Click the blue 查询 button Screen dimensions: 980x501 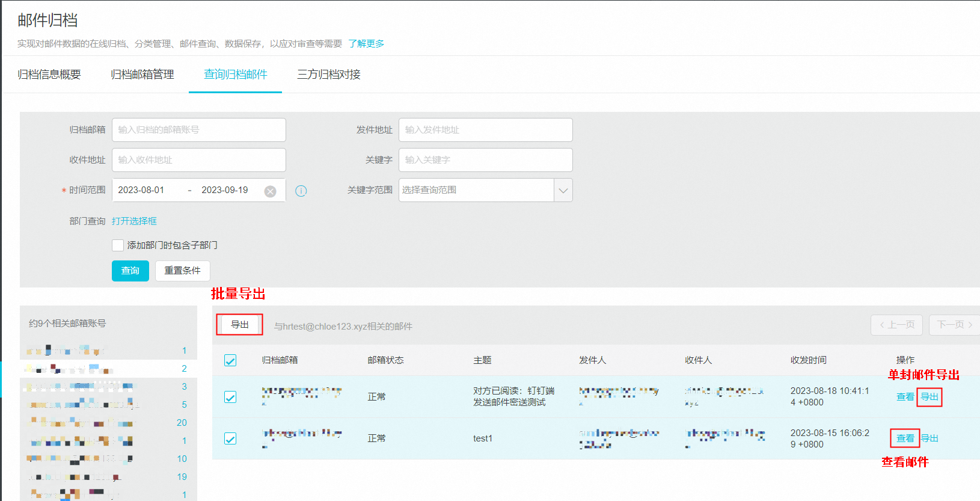130,271
